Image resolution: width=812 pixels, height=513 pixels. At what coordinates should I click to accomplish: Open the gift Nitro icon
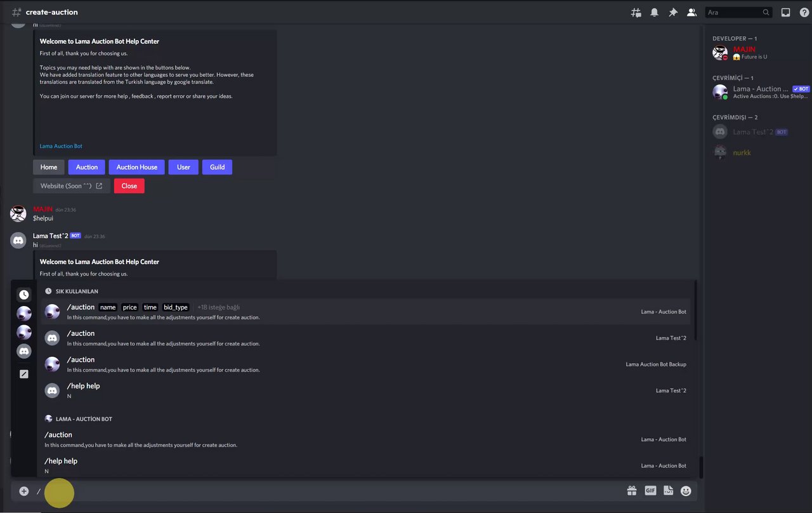coord(632,491)
